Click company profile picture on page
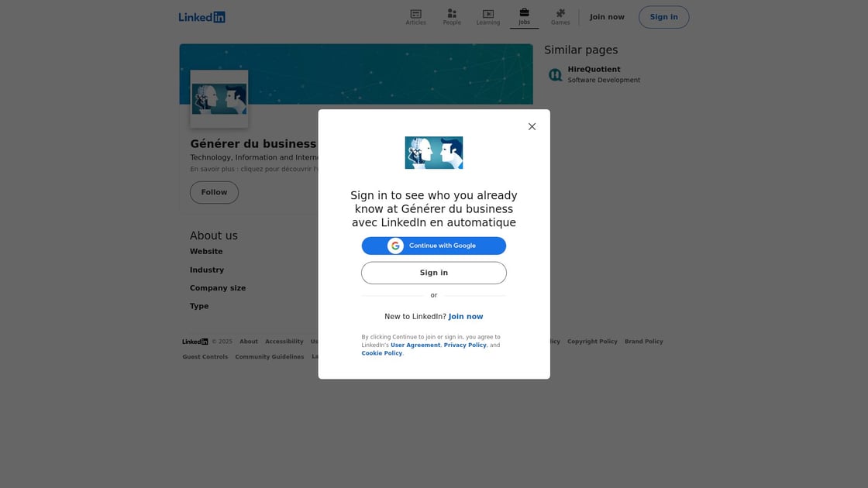 (219, 99)
